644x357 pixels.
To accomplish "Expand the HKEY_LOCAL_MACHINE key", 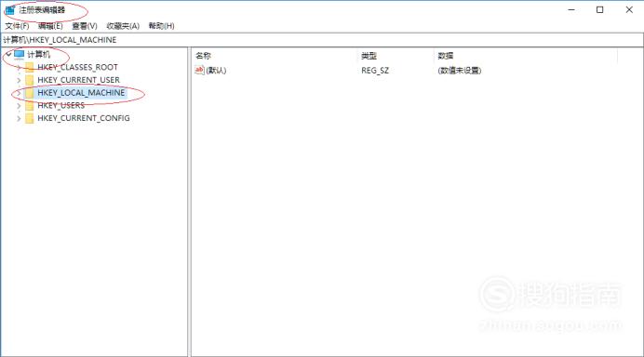I will pyautogui.click(x=19, y=93).
